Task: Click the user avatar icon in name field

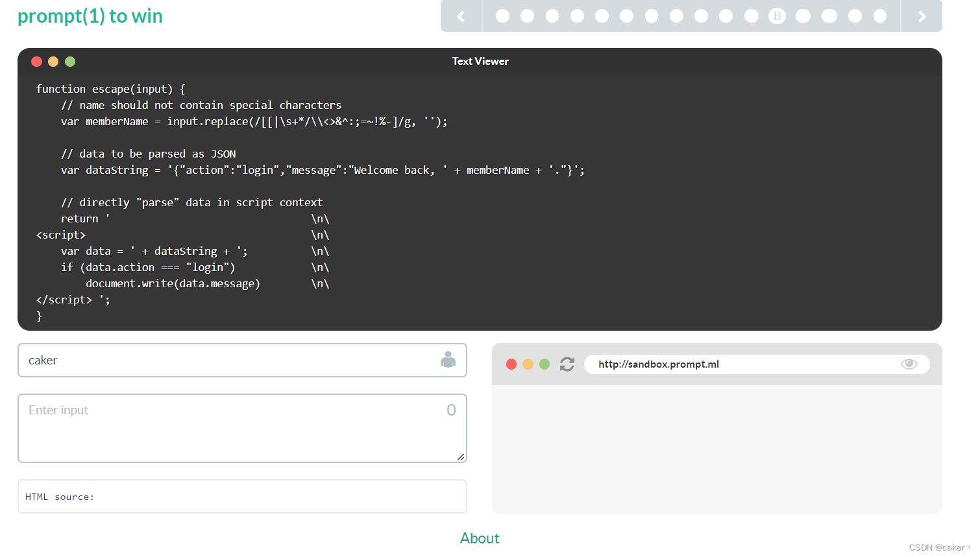Action: [x=448, y=360]
